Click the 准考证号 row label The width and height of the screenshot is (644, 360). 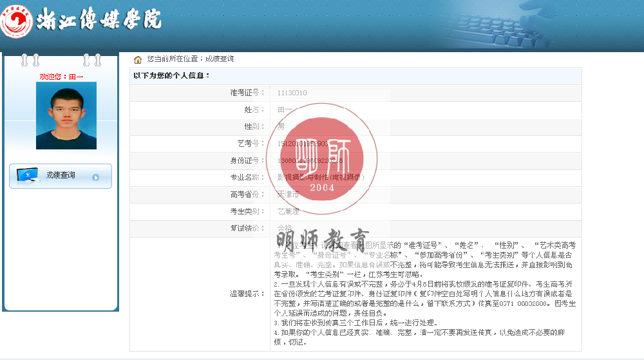247,93
